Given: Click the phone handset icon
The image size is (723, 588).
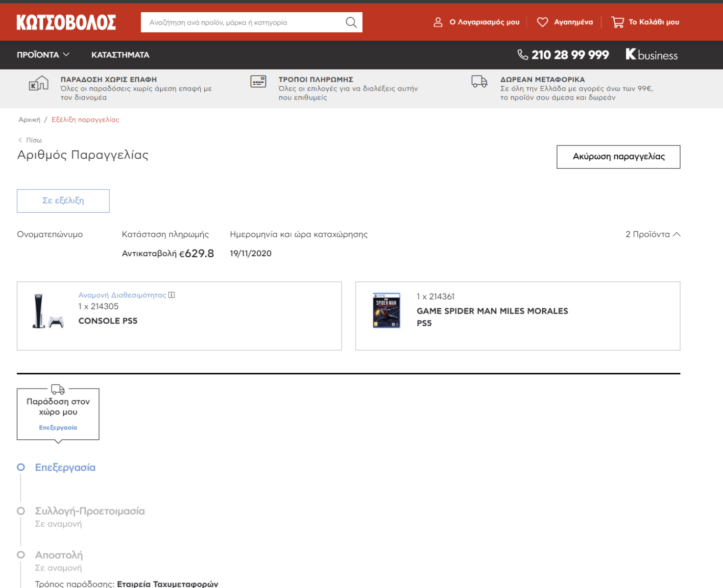Looking at the screenshot, I should (x=523, y=54).
